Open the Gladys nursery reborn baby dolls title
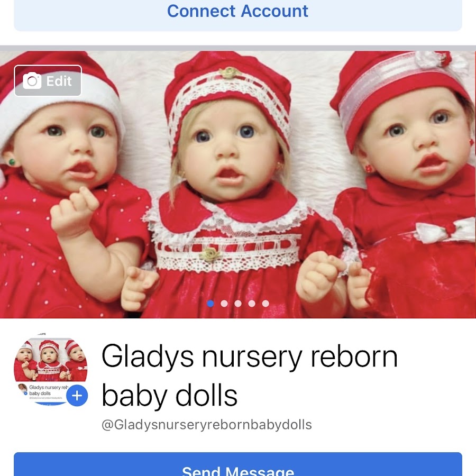476x476 pixels. [x=249, y=376]
